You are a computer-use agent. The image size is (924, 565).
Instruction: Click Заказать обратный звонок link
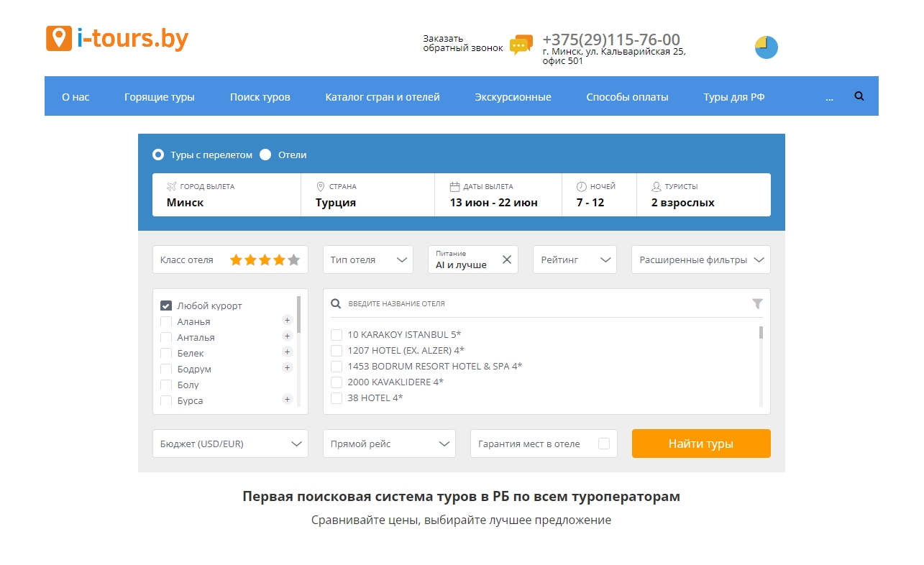(x=463, y=43)
